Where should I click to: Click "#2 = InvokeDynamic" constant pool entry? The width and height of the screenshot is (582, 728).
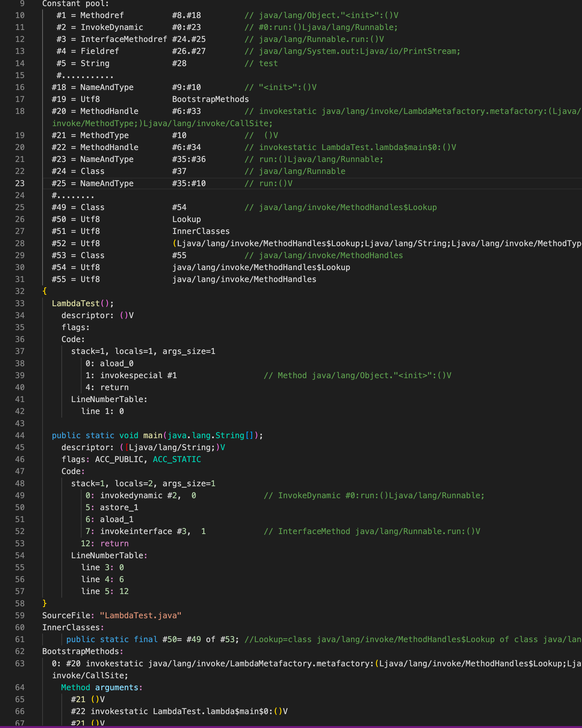tap(100, 27)
